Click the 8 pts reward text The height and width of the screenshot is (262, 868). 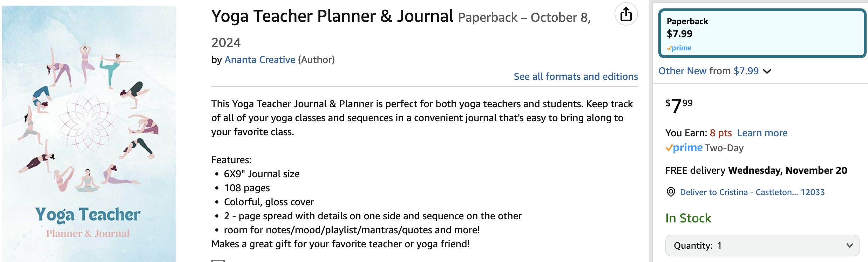coord(721,133)
